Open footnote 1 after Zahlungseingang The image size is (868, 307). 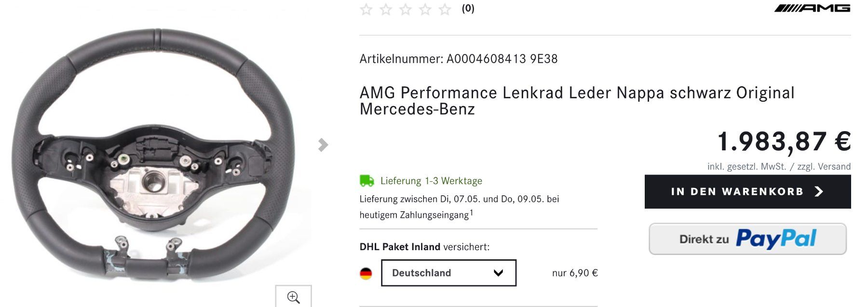coord(471,212)
